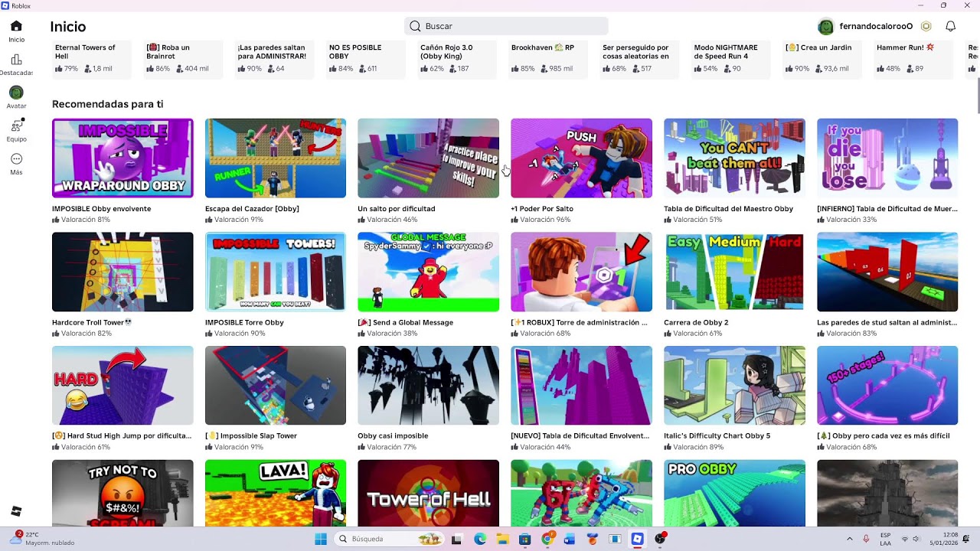Open the Avatar section in the sidebar

pyautogui.click(x=16, y=97)
